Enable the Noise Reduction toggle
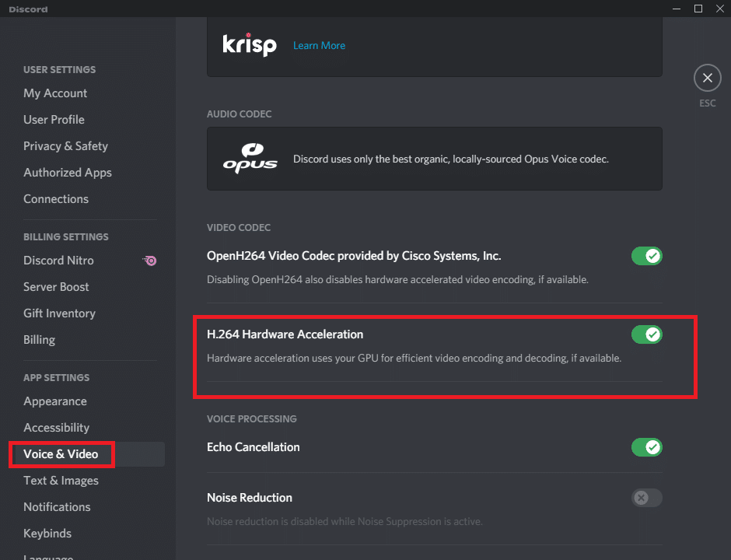Image resolution: width=731 pixels, height=560 pixels. coord(646,498)
